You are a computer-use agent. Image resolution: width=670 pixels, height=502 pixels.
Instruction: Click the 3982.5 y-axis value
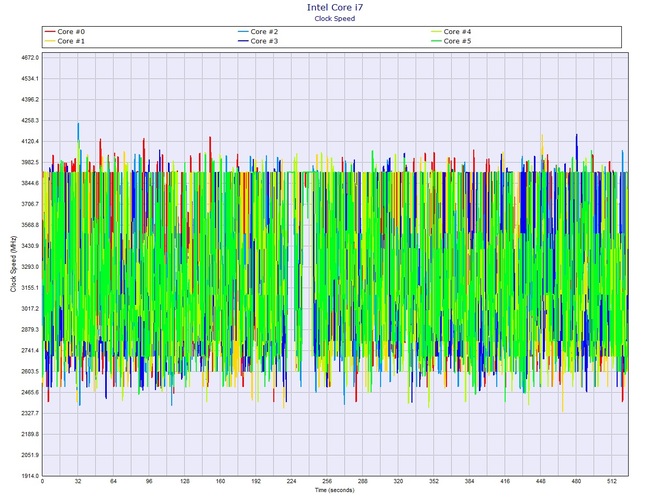coord(30,162)
